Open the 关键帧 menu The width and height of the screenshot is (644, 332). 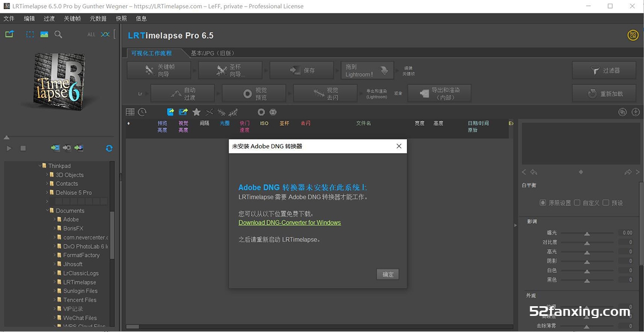click(72, 18)
